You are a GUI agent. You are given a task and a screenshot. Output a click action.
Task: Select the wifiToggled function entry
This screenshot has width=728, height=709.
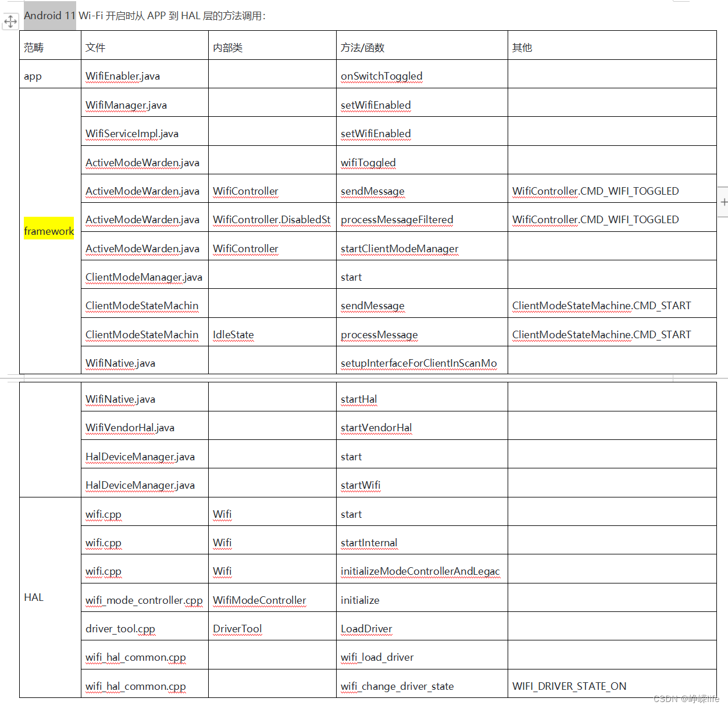pos(368,163)
